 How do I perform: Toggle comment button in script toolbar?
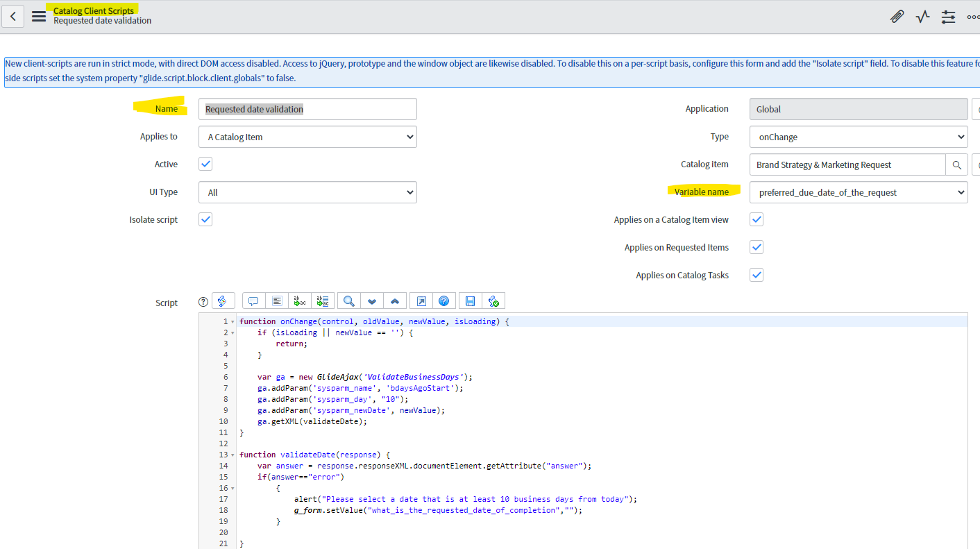[253, 301]
